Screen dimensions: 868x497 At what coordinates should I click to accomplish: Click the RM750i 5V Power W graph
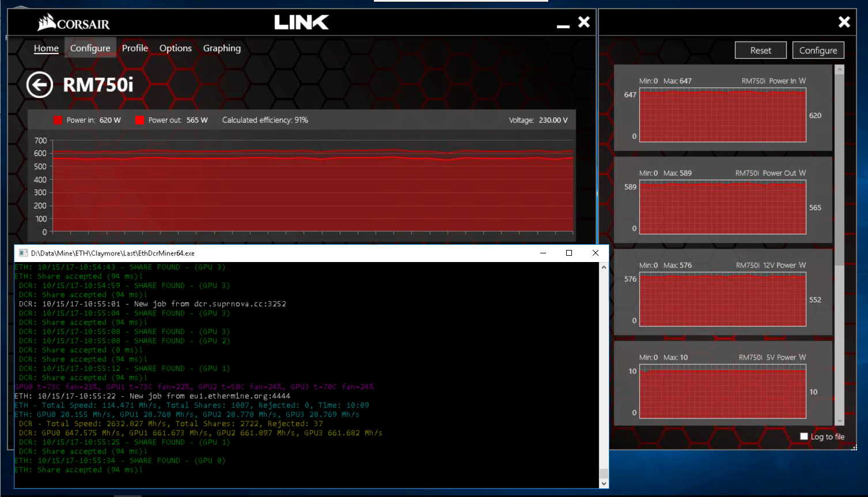click(723, 392)
